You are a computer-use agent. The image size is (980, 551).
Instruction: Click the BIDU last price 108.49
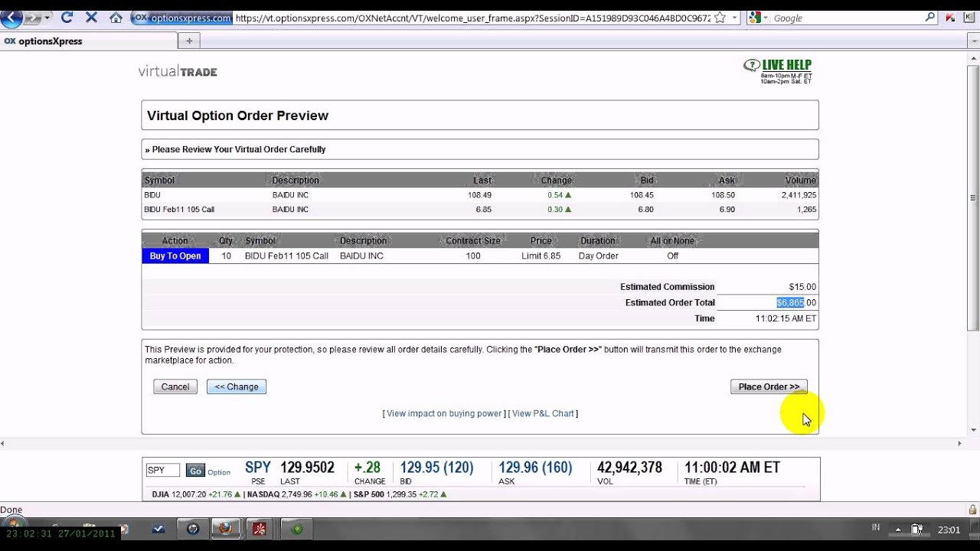(x=480, y=195)
